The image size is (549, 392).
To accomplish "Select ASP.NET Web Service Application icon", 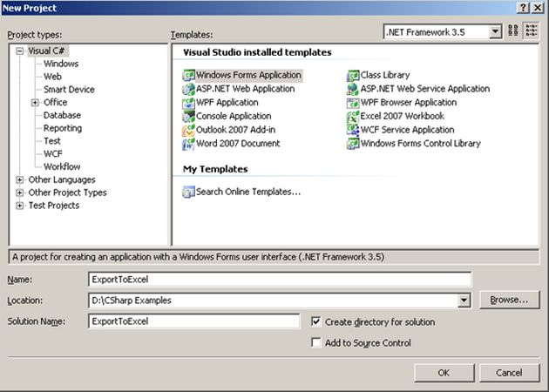I will click(x=353, y=89).
